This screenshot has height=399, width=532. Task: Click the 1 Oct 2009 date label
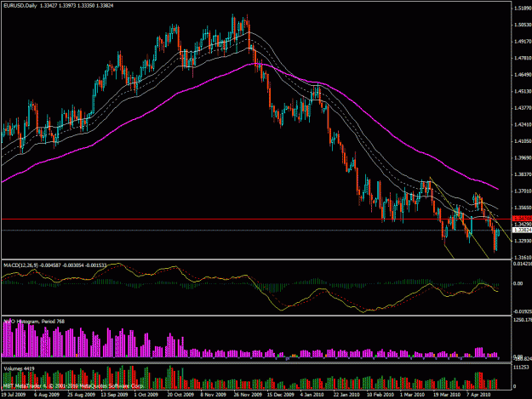click(146, 395)
